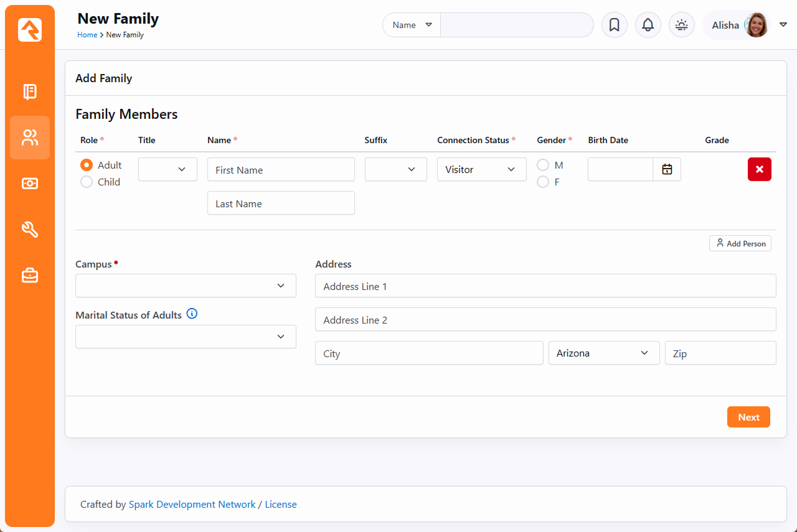Click the orange Next button

748,417
